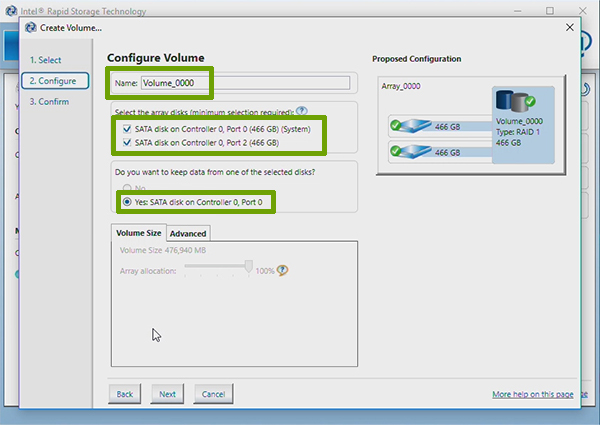Click inside the volume Name field

tap(245, 83)
